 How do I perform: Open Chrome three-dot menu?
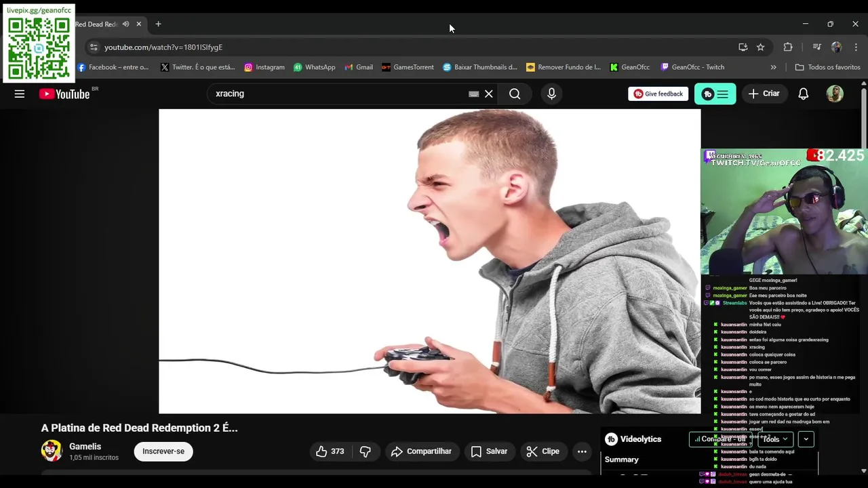[x=856, y=47]
